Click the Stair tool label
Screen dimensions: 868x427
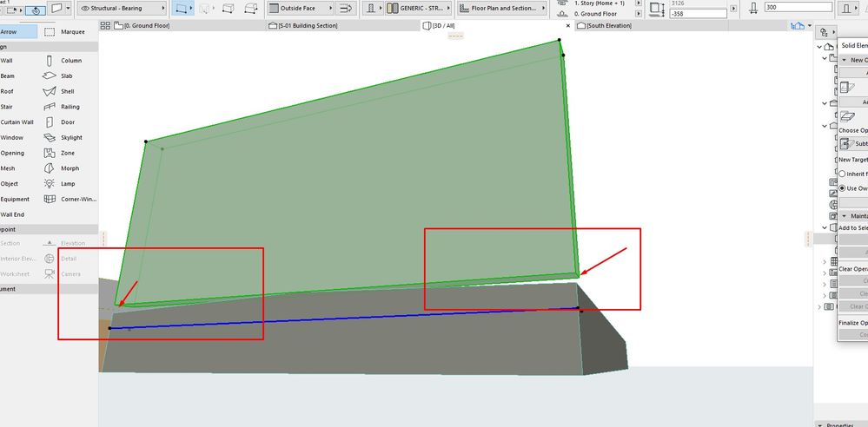[7, 107]
